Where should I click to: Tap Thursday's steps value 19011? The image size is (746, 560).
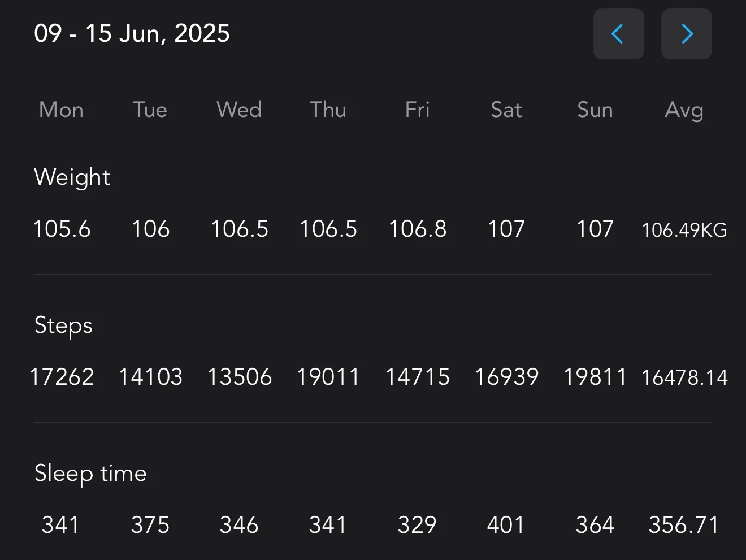(x=328, y=377)
